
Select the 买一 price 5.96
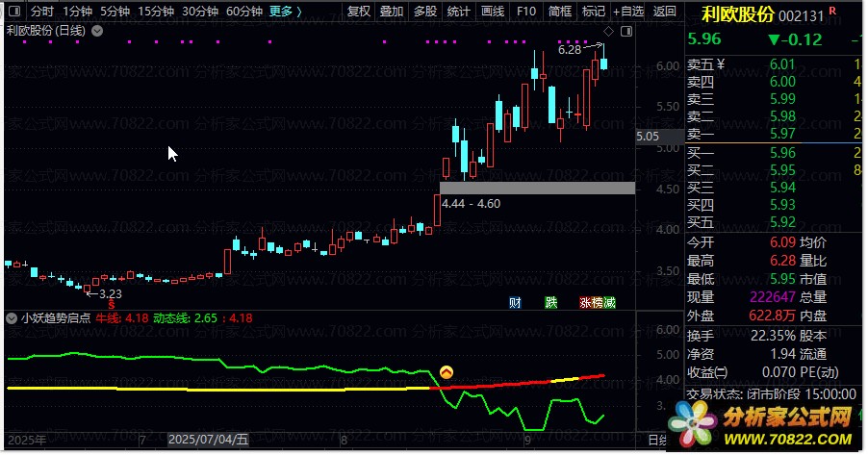click(782, 153)
